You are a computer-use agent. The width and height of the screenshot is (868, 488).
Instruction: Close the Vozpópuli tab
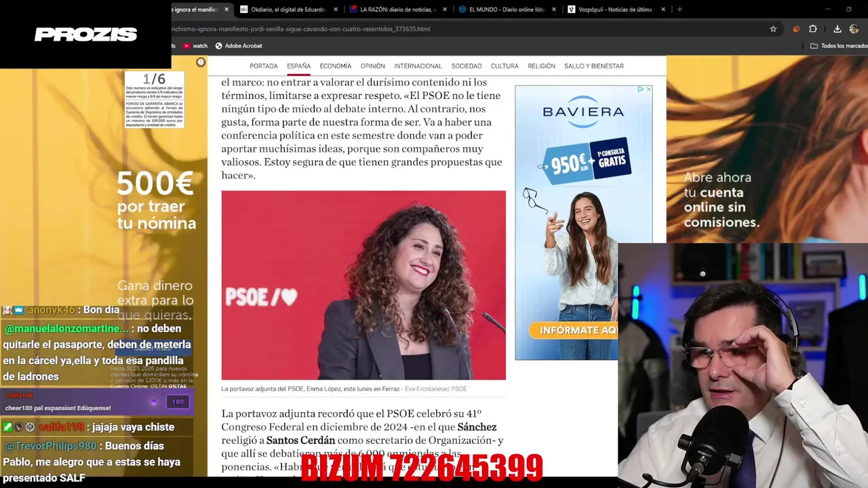click(663, 9)
